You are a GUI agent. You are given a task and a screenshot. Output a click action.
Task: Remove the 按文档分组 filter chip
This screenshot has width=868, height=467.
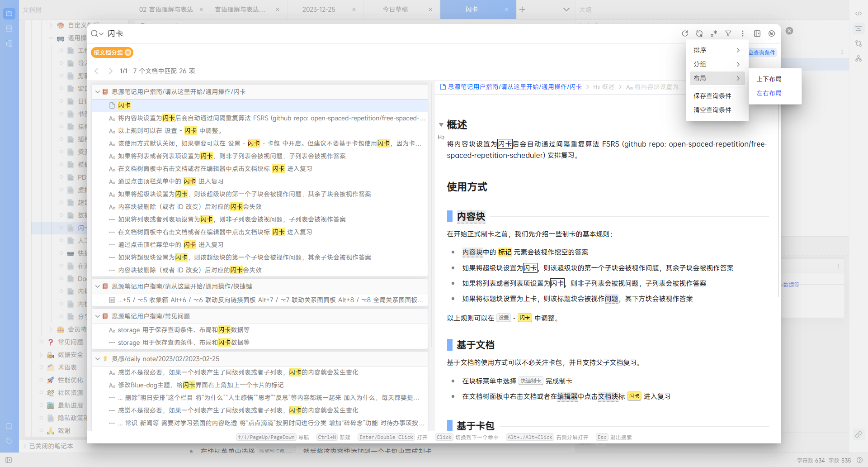point(128,52)
